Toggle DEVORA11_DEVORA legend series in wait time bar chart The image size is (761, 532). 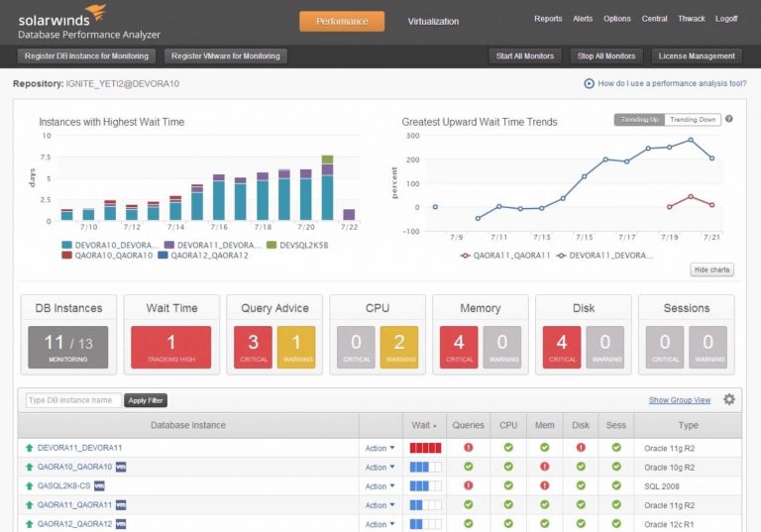[x=213, y=245]
